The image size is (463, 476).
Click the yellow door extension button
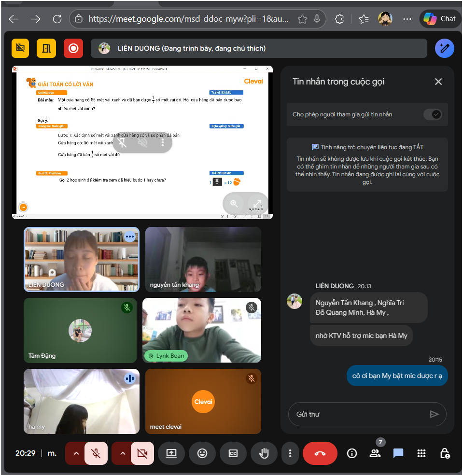pos(46,48)
